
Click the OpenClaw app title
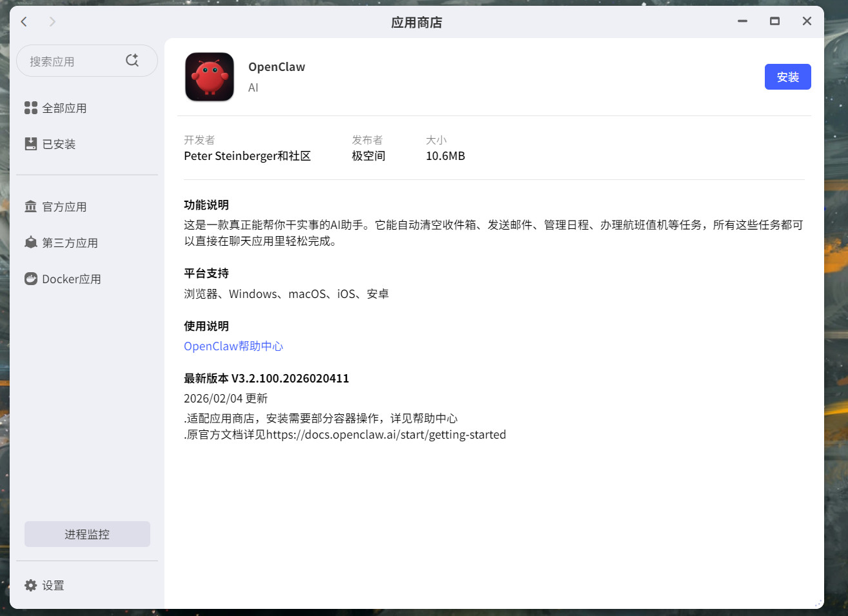pos(277,67)
